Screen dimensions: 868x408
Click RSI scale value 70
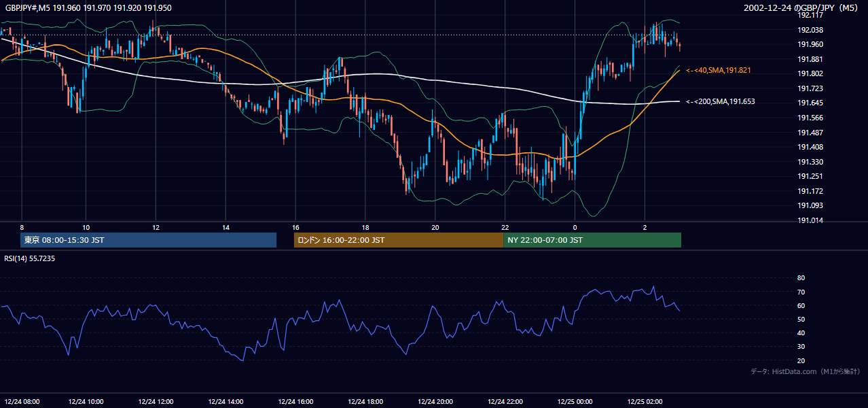point(801,292)
